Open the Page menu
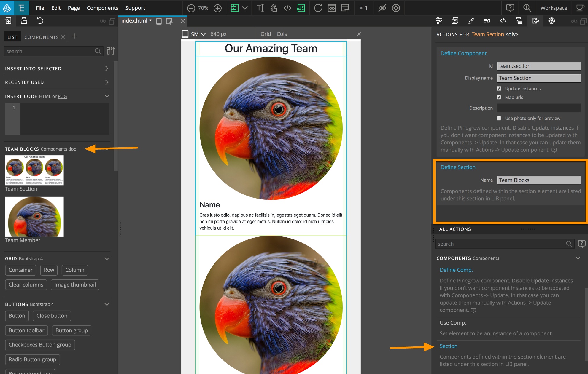588x374 pixels. (x=74, y=8)
